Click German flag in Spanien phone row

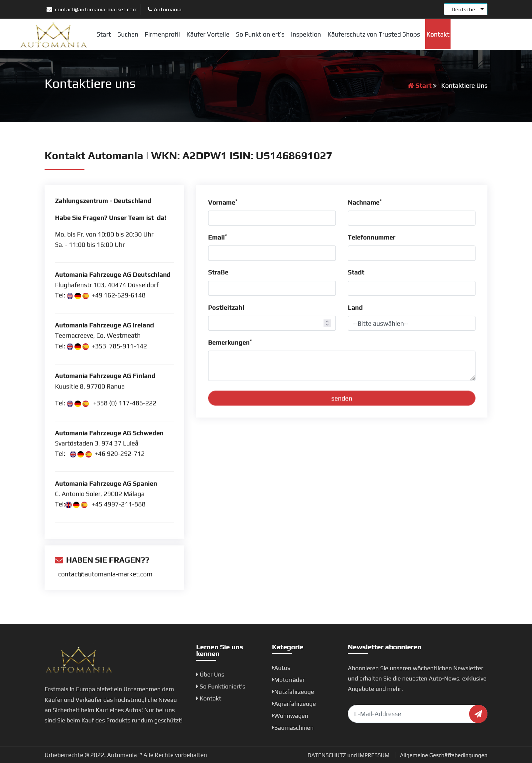pyautogui.click(x=76, y=505)
